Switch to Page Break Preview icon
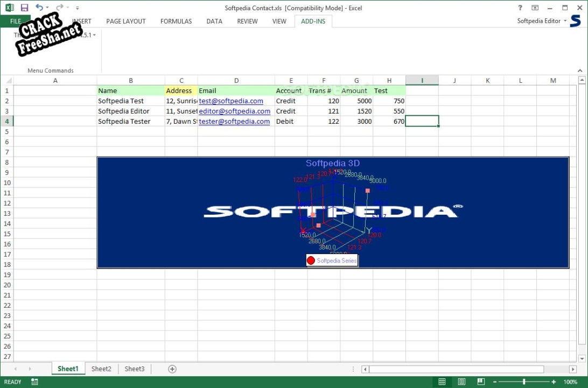Image resolution: width=588 pixels, height=388 pixels. point(480,382)
